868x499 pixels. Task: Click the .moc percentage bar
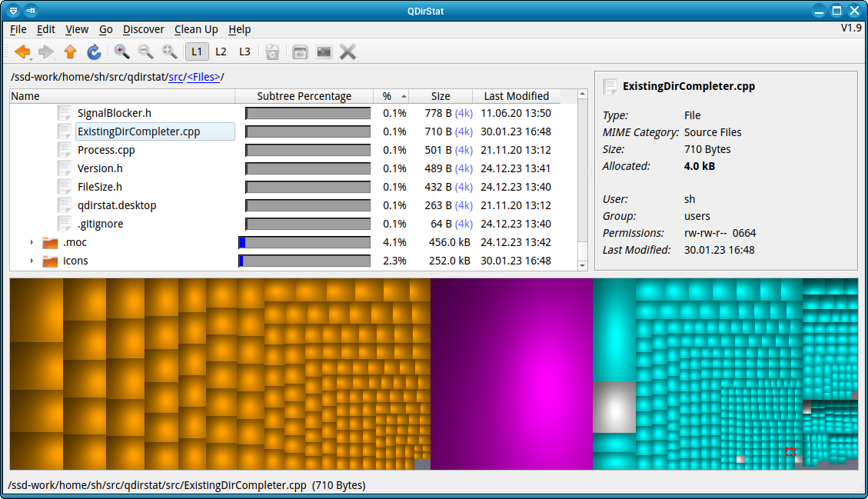coord(304,242)
